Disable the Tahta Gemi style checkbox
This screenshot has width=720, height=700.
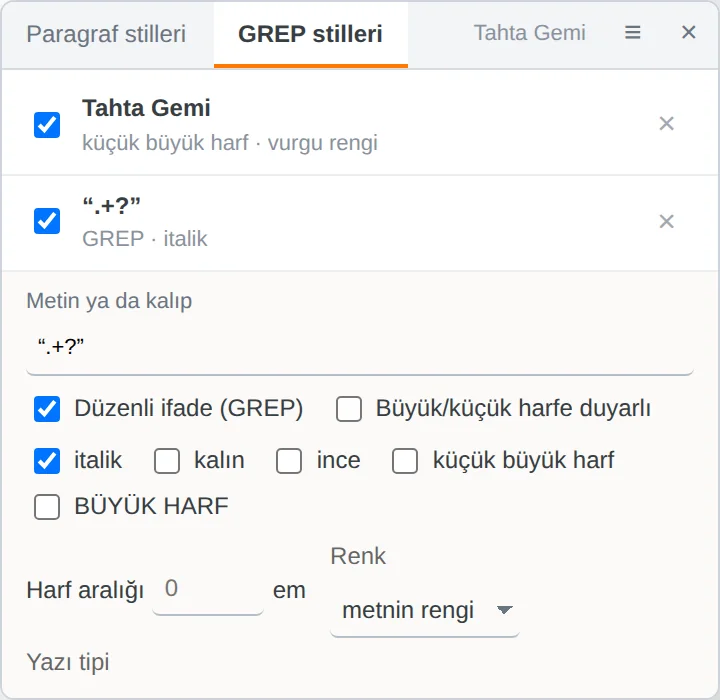(47, 124)
